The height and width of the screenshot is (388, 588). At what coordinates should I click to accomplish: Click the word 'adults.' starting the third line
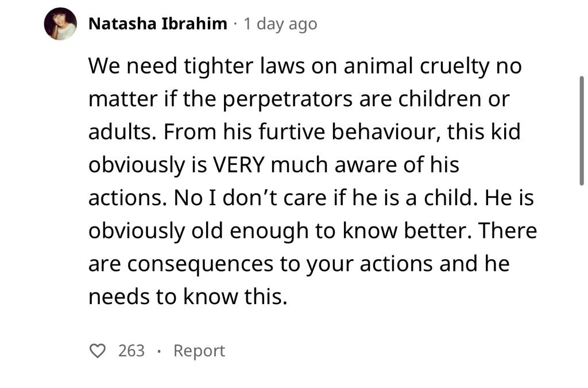122,132
